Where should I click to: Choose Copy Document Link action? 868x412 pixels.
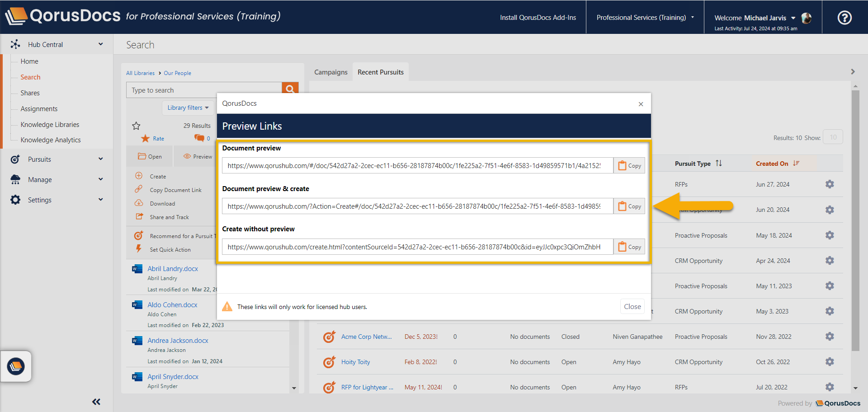point(175,190)
